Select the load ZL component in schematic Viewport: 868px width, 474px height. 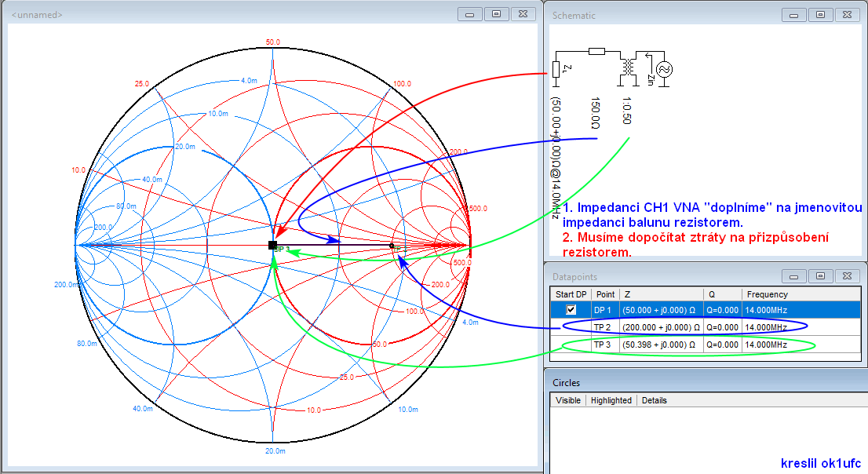556,70
